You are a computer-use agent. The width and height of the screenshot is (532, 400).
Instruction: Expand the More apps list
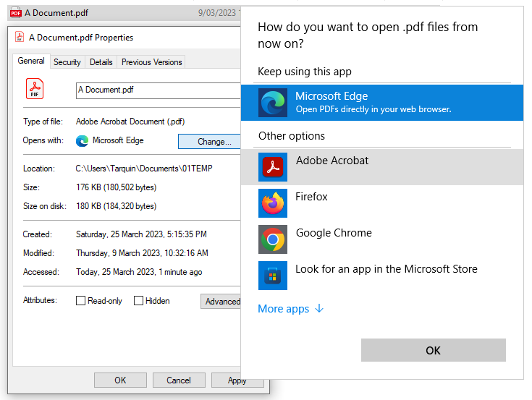coord(291,309)
